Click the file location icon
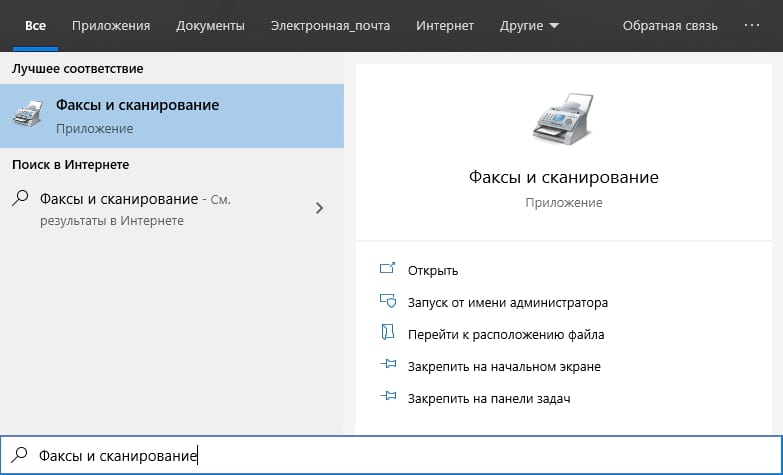This screenshot has height=475, width=783. click(388, 334)
